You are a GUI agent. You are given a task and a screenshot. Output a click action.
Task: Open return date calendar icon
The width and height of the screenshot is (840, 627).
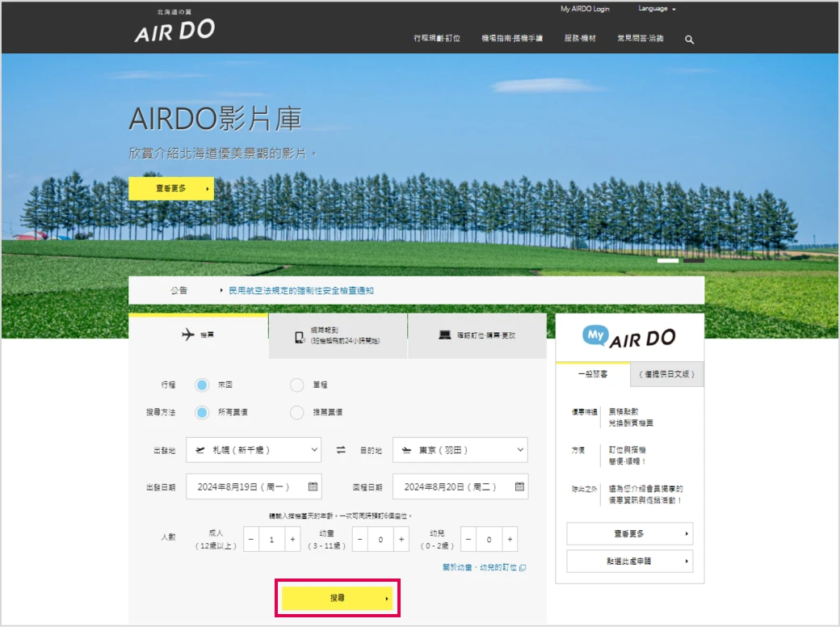tap(519, 486)
